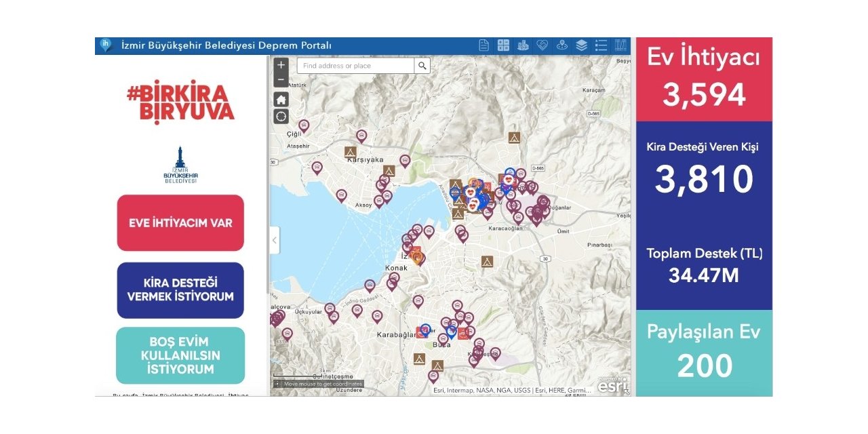Open the basemap gallery grid icon
The width and height of the screenshot is (868, 434).
pyautogui.click(x=503, y=45)
